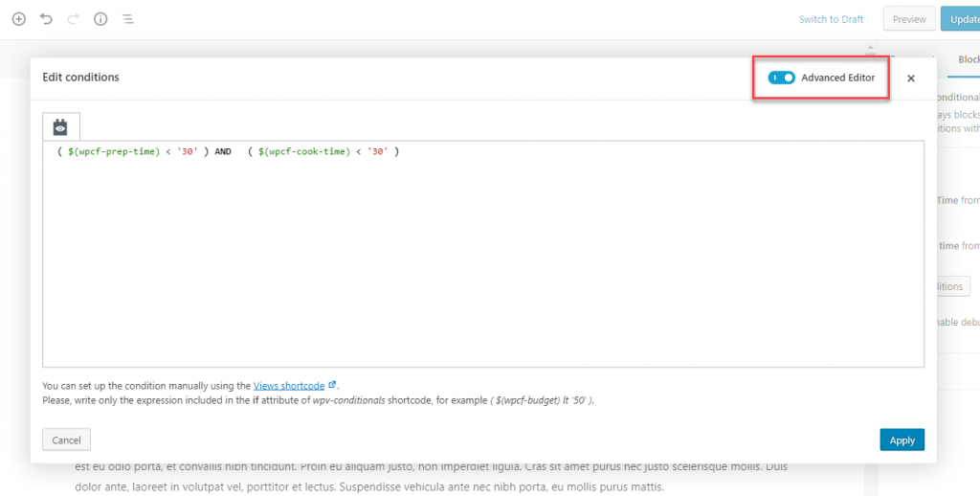Preview the post

[x=909, y=19]
